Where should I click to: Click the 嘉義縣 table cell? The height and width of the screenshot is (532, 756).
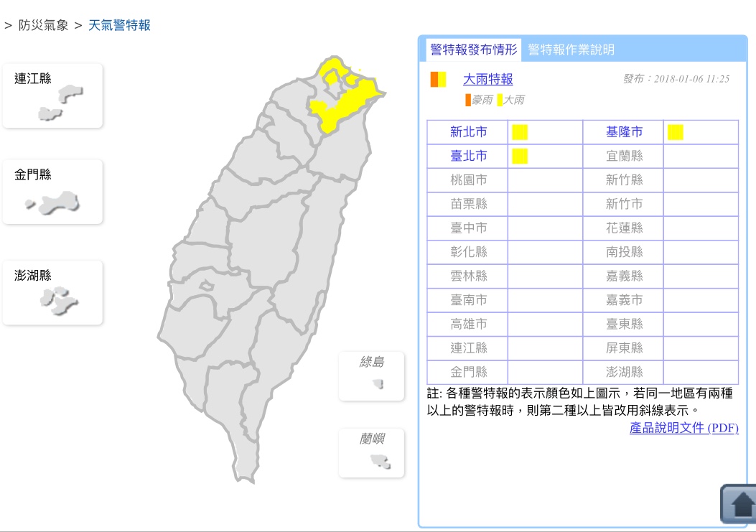(x=624, y=276)
